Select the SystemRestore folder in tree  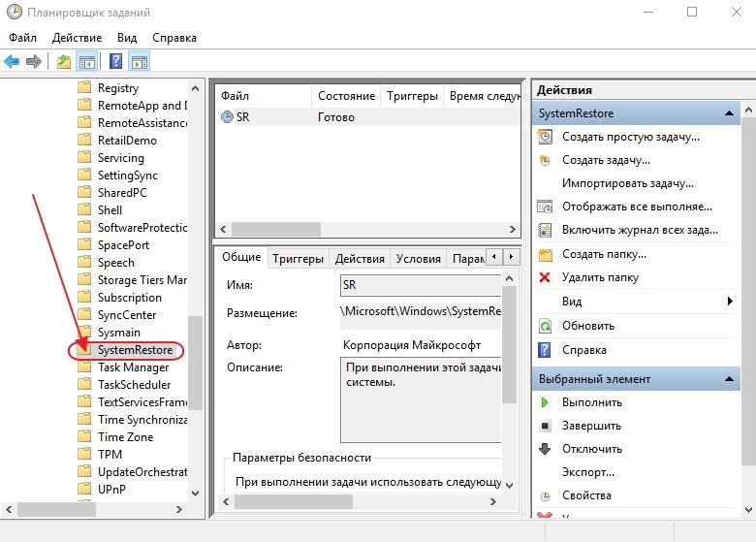click(135, 350)
